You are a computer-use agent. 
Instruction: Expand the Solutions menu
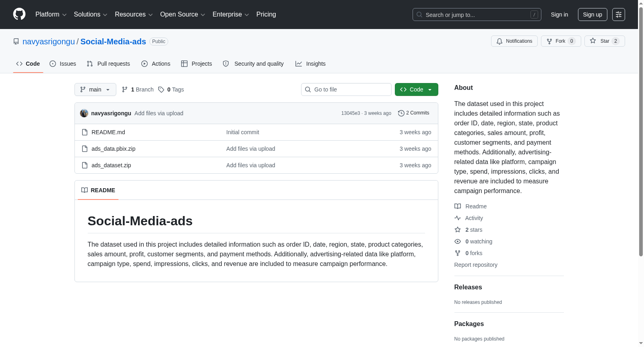point(91,15)
